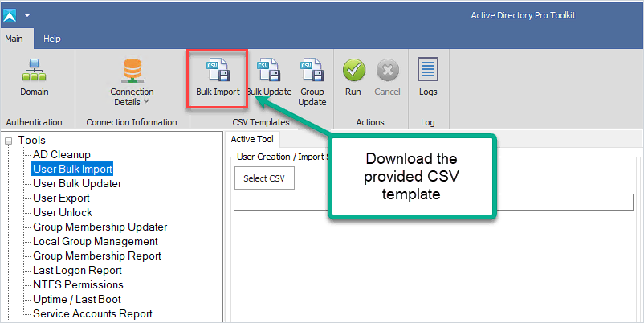Open Group Membership Report tool
This screenshot has width=644, height=323.
97,256
